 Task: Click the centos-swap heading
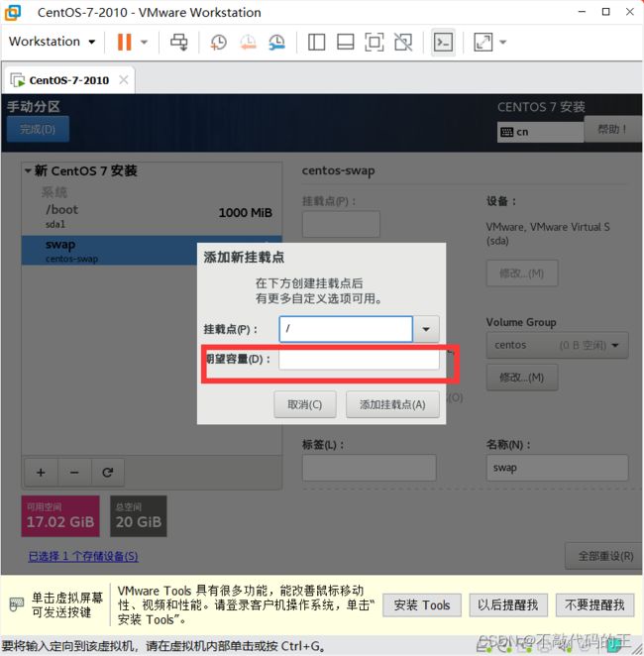(338, 170)
